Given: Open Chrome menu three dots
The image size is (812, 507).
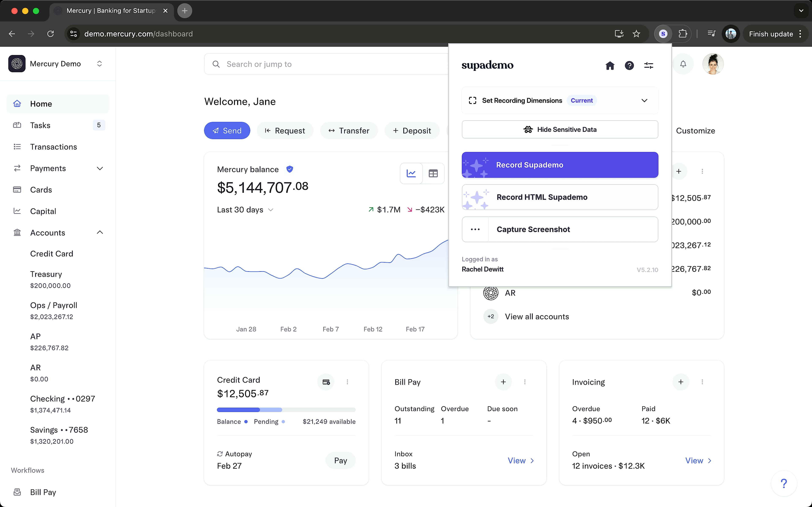Looking at the screenshot, I should (x=800, y=34).
